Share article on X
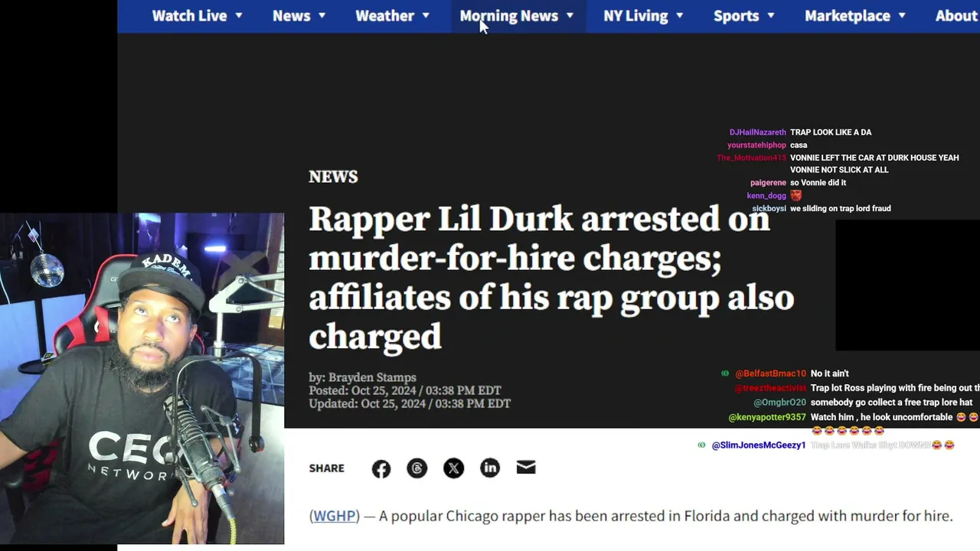The height and width of the screenshot is (551, 980). [x=453, y=468]
